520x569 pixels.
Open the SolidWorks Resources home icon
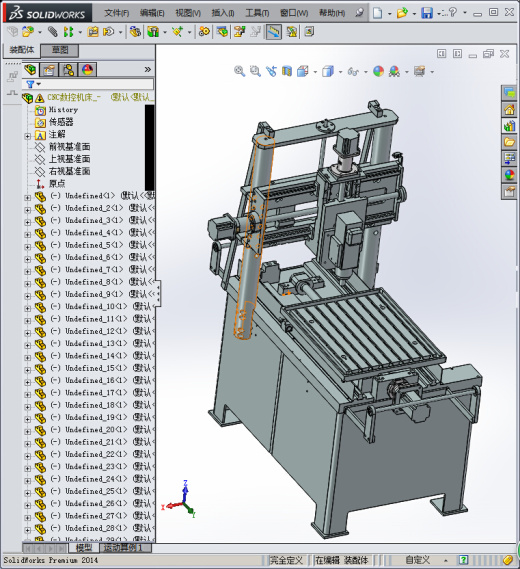(509, 110)
